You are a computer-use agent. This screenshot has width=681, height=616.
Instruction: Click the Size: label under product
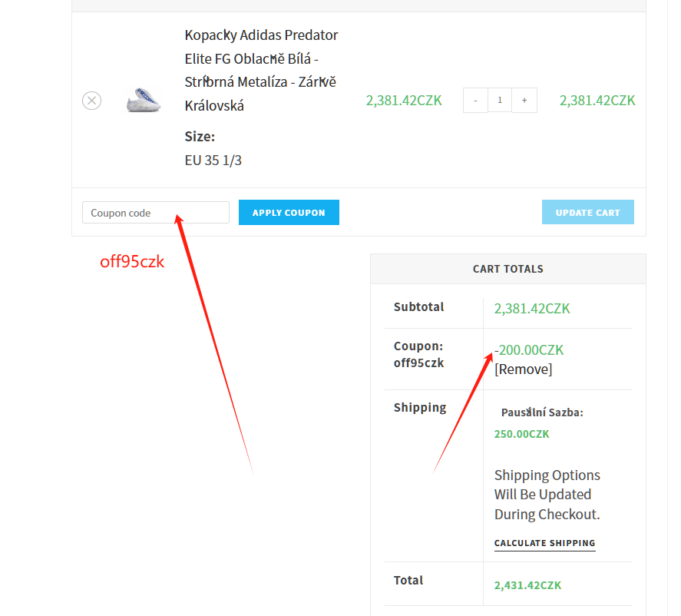point(200,137)
